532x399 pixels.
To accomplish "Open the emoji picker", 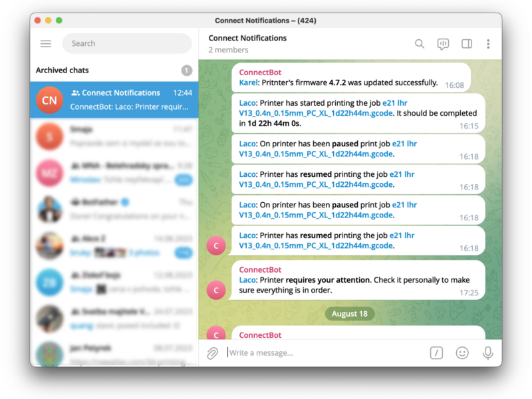I will [x=462, y=352].
